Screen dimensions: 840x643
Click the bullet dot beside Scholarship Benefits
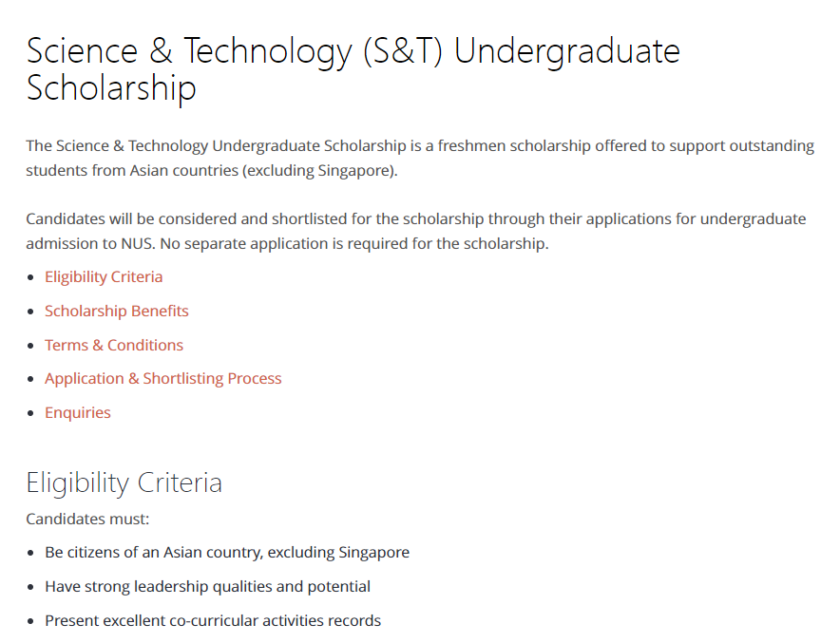[30, 312]
